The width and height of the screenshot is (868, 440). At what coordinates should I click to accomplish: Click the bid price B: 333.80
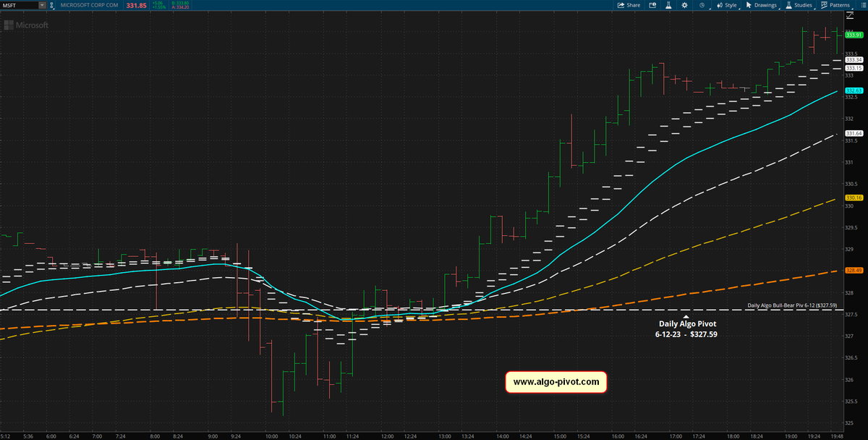[180, 3]
